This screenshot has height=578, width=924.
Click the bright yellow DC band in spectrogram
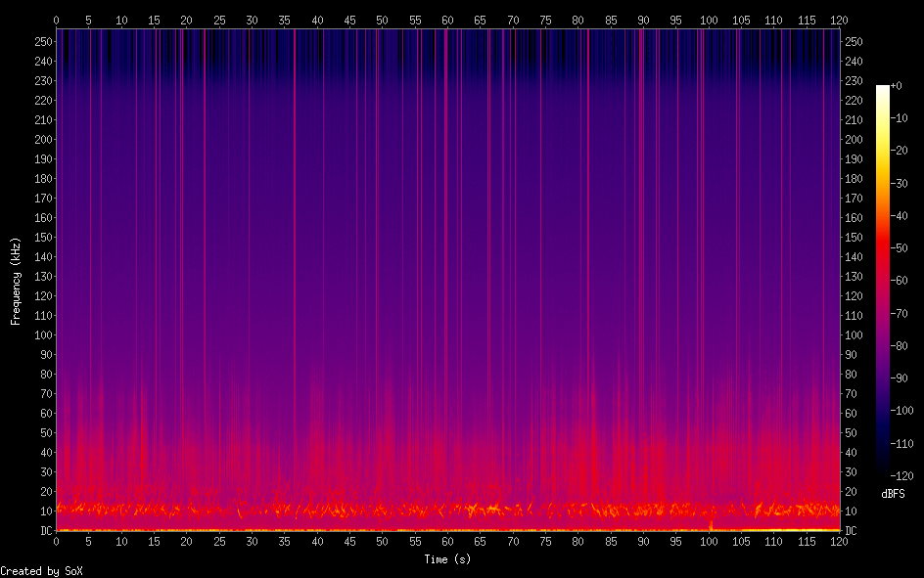[447, 529]
